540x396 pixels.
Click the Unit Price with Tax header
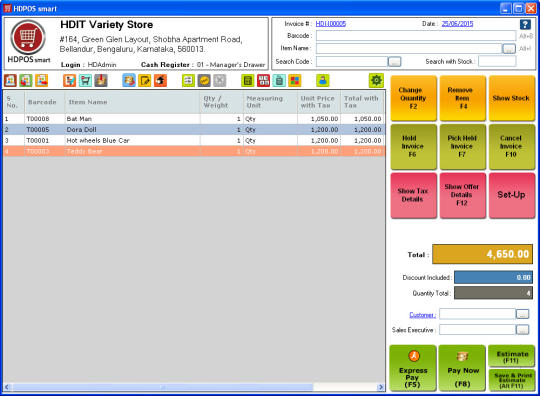pos(319,102)
